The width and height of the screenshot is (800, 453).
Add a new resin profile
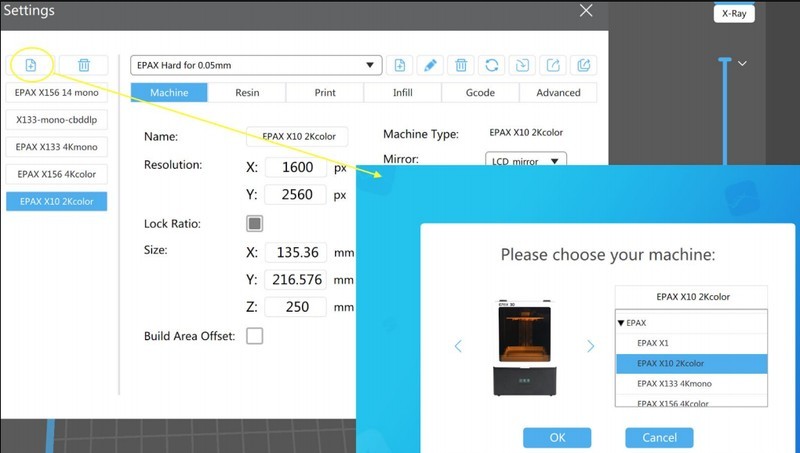pyautogui.click(x=399, y=65)
